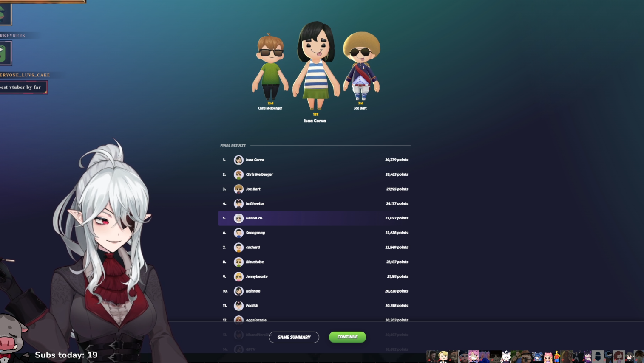Select the score 22,187 points
This screenshot has width=644, height=363.
pyautogui.click(x=397, y=262)
